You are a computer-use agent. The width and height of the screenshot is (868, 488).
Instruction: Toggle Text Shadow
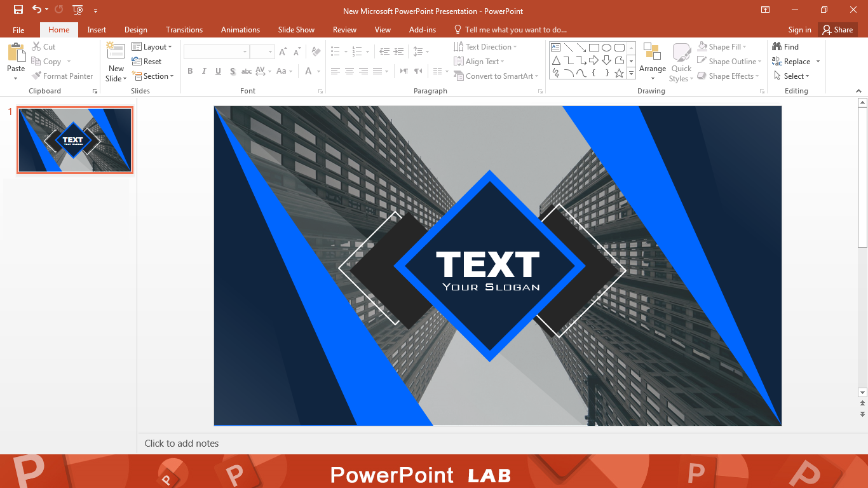tap(233, 71)
